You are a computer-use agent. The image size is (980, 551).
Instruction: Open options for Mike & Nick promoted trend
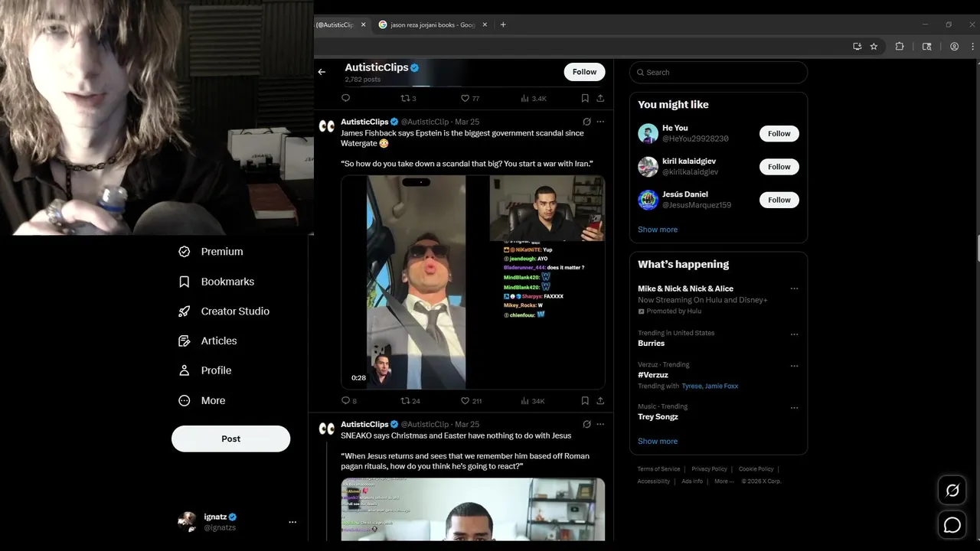pos(794,289)
